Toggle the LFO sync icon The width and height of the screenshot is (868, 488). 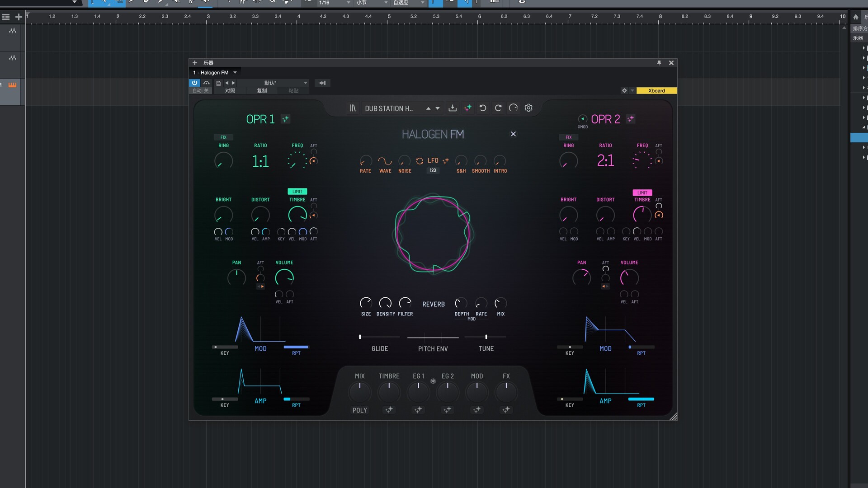(420, 161)
